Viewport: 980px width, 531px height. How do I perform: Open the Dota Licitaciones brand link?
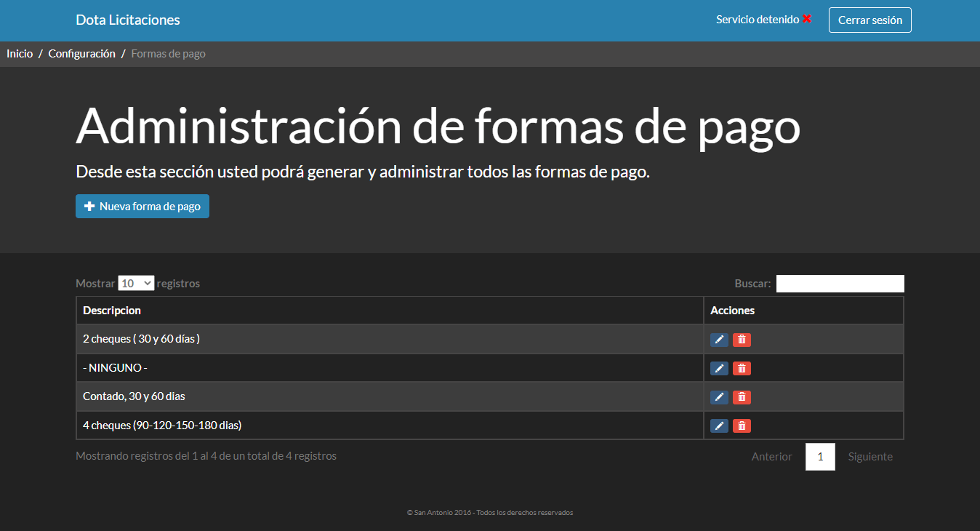click(128, 20)
